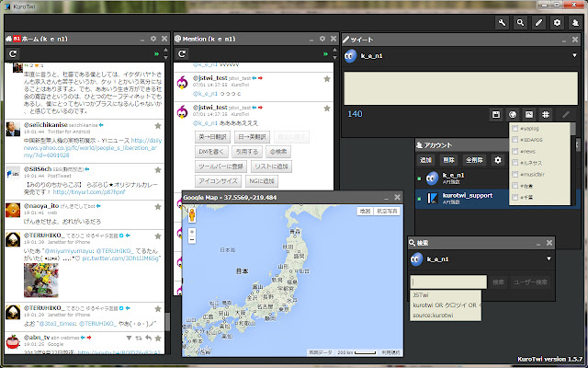Select the JSTwi search suggestion
This screenshot has height=368, width=588.
(x=421, y=294)
